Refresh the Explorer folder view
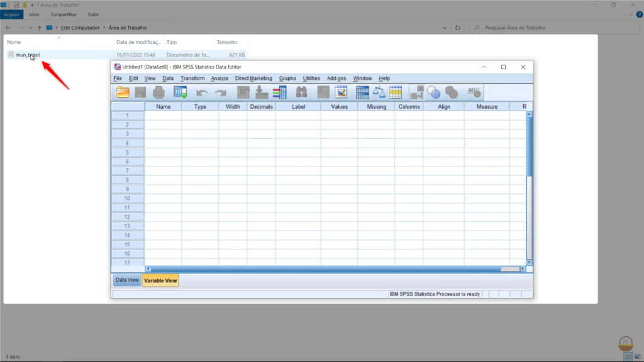644x362 pixels. coord(458,28)
